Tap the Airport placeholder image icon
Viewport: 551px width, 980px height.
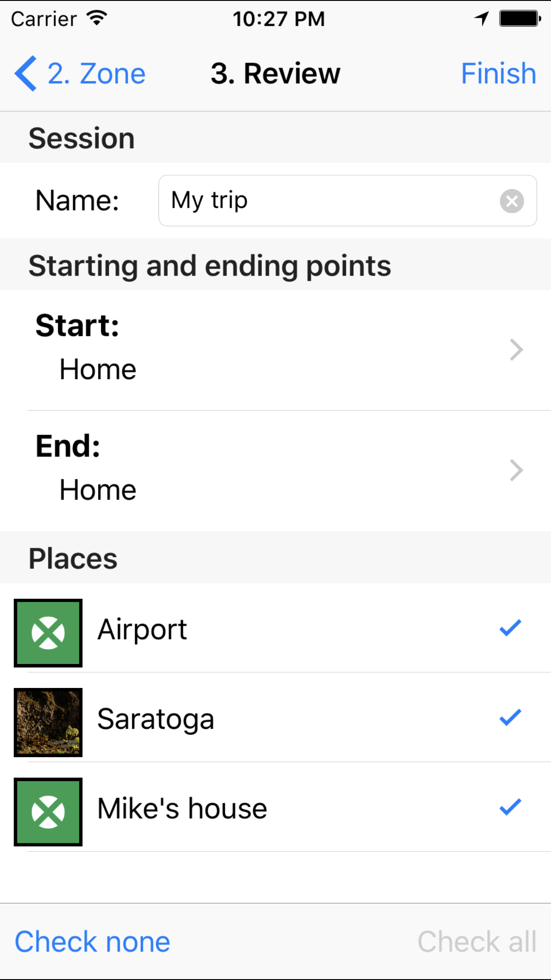pos(48,633)
